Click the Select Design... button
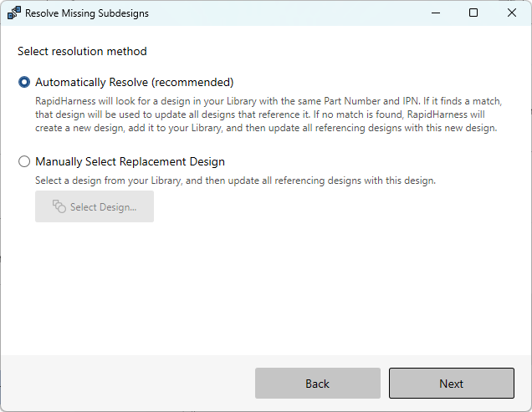 (95, 206)
